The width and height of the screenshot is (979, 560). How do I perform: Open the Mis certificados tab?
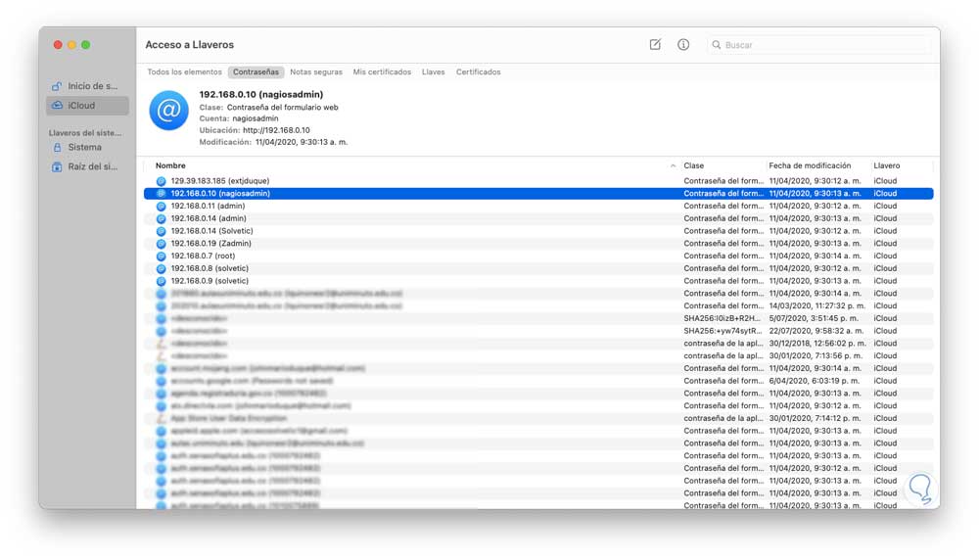pos(382,71)
